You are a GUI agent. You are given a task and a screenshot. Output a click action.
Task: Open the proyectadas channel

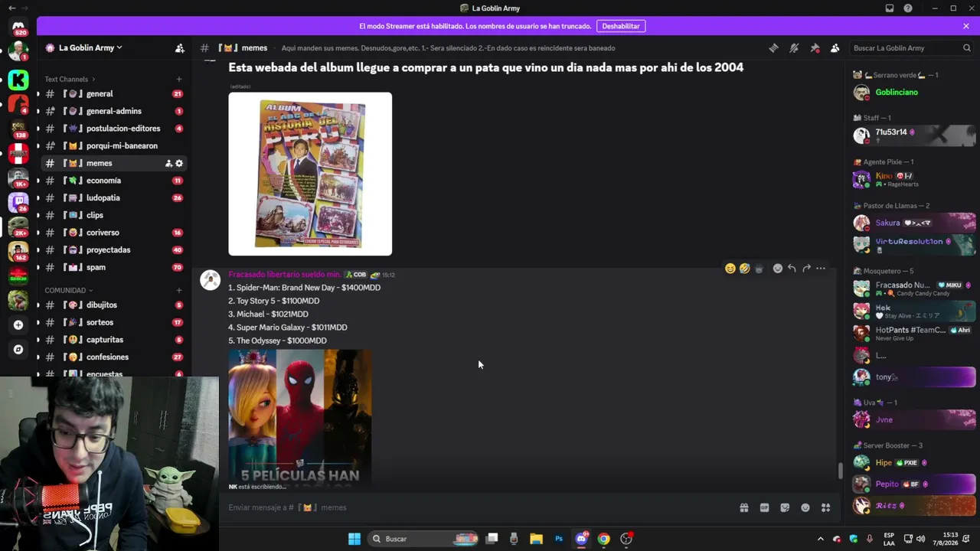[113, 249]
